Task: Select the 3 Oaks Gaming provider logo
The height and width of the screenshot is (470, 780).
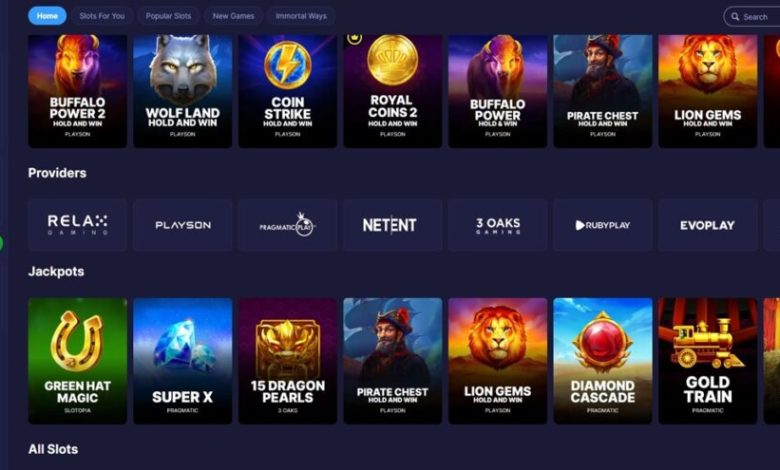Action: [497, 225]
